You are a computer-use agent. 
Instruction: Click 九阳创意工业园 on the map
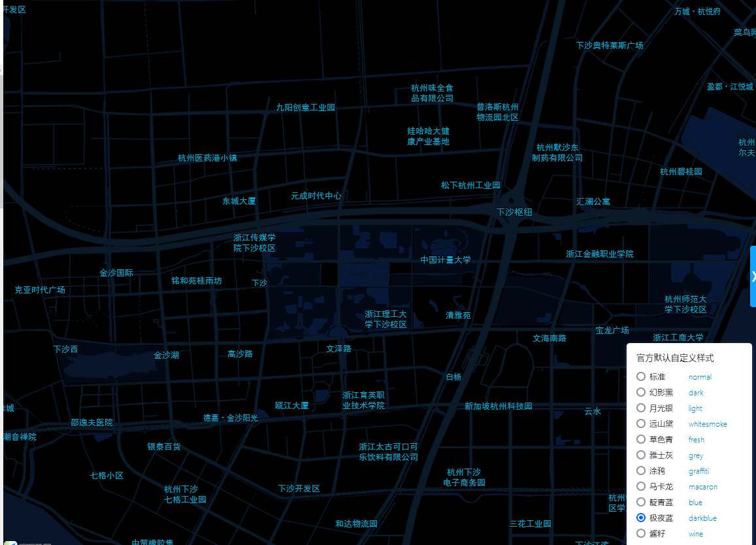coord(305,108)
